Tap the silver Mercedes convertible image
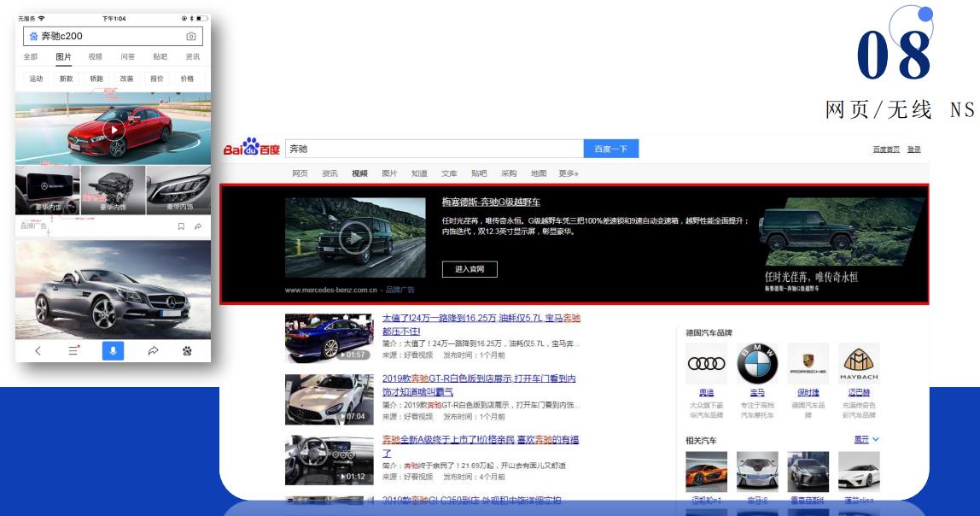Viewport: 980px width, 516px height. click(x=114, y=290)
